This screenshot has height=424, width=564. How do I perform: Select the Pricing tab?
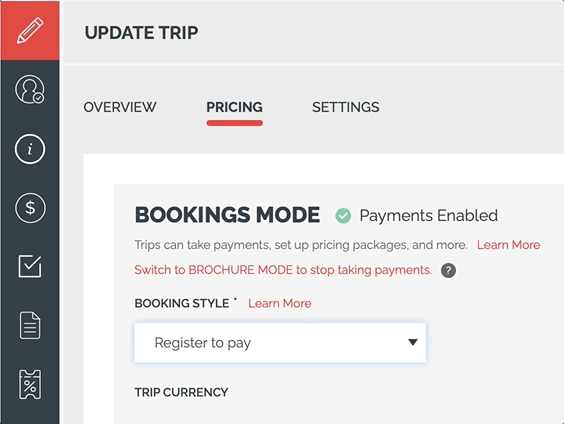tap(235, 107)
